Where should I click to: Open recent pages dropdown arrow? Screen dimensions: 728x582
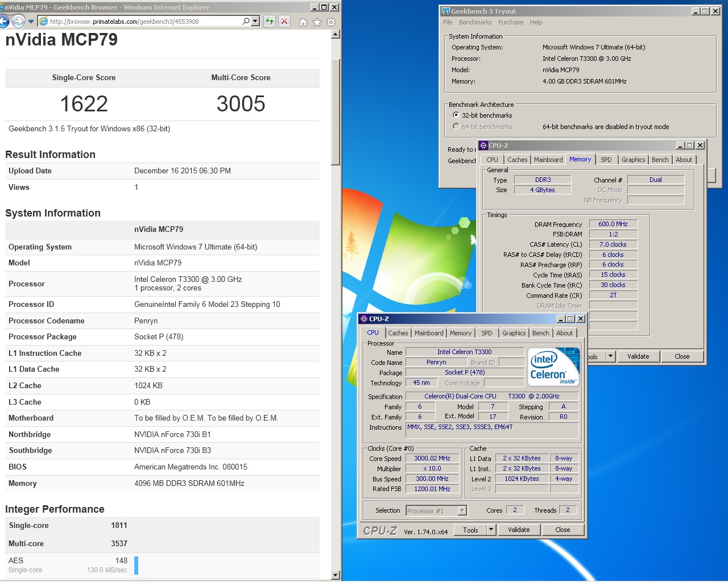(31, 22)
